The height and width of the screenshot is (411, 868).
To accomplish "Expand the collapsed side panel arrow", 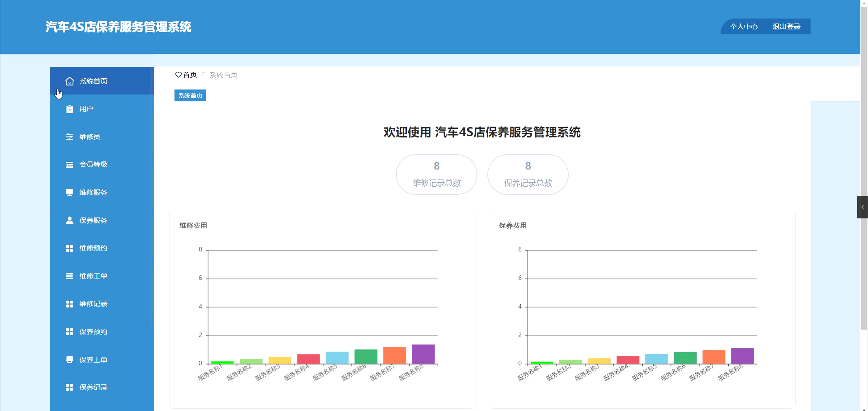I will pos(863,207).
